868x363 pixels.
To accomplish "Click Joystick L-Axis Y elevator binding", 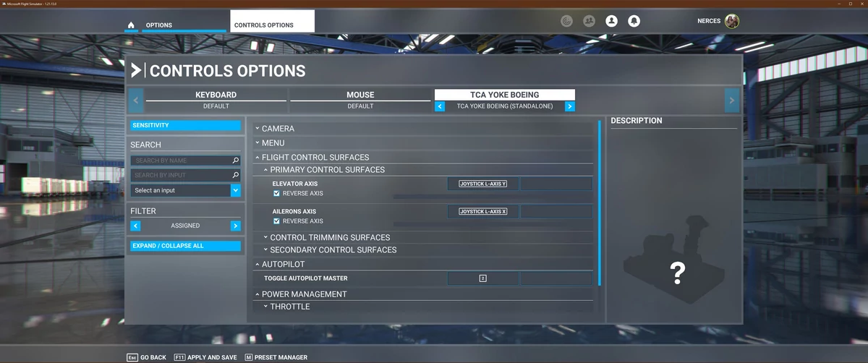I will (x=482, y=184).
